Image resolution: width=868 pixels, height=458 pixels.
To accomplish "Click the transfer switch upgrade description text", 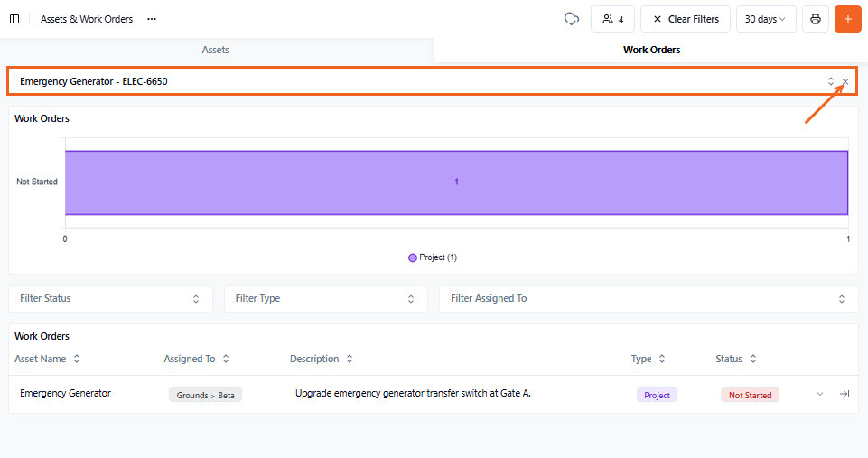I will coord(413,393).
